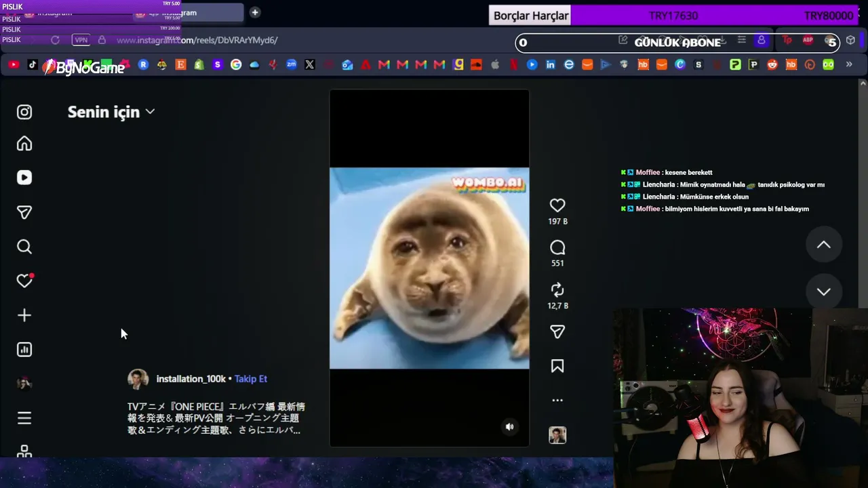This screenshot has height=488, width=868.
Task: Open Instagram direct messages from the sidebar
Action: pos(24,213)
